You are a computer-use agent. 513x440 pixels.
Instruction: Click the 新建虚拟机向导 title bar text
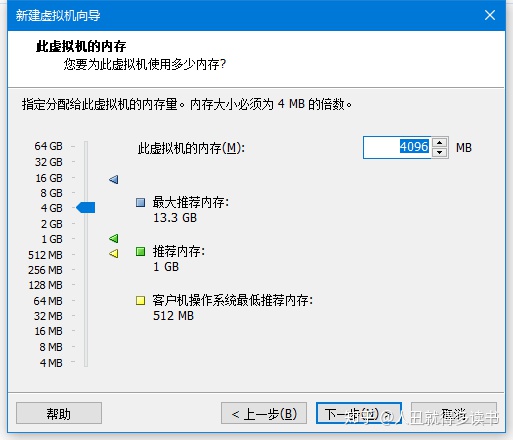(58, 16)
